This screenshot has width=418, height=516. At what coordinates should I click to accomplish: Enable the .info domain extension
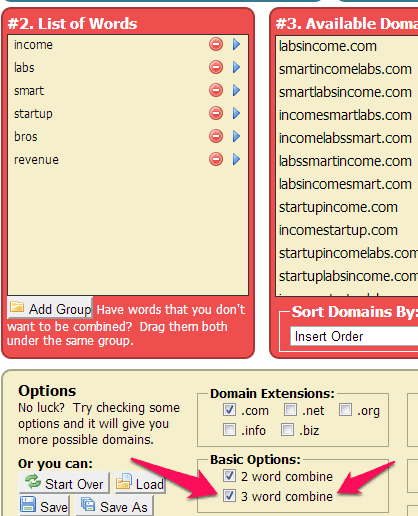click(x=229, y=430)
